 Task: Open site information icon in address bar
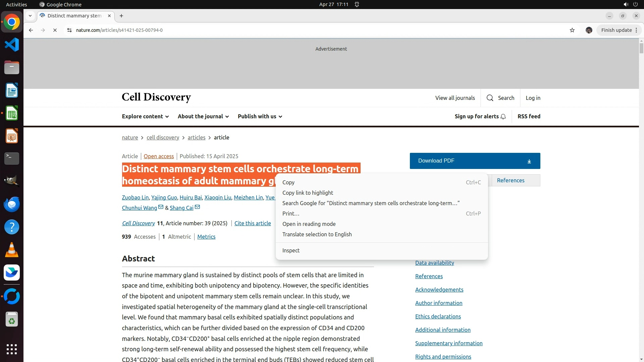pyautogui.click(x=69, y=30)
